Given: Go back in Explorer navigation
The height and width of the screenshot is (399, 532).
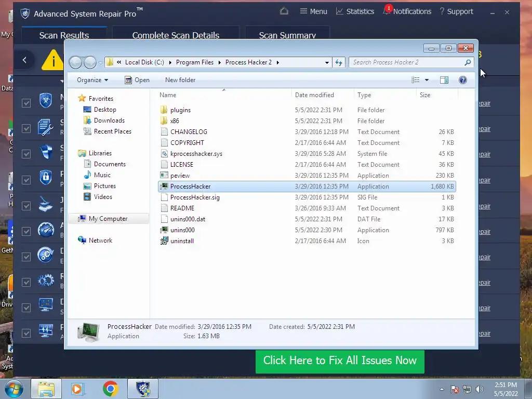Looking at the screenshot, I should coord(76,62).
